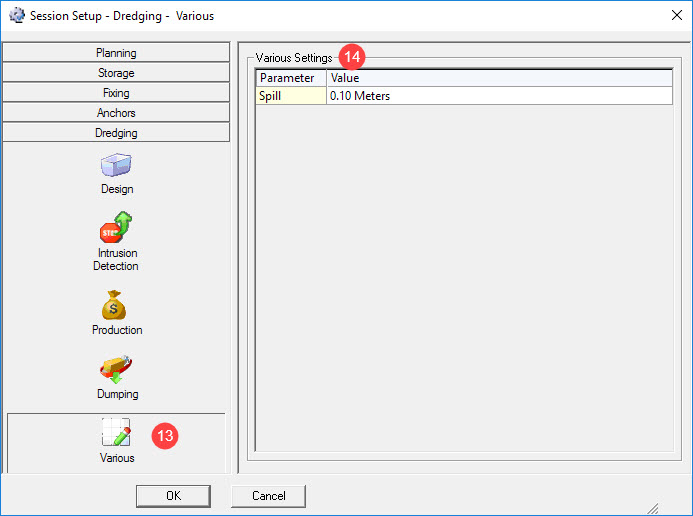Viewport: 693px width, 516px height.
Task: Open the Dumping settings icon
Action: click(x=116, y=369)
